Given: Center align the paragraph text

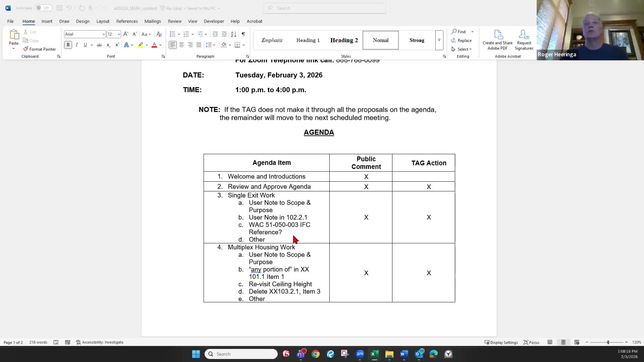Looking at the screenshot, I should point(181,45).
